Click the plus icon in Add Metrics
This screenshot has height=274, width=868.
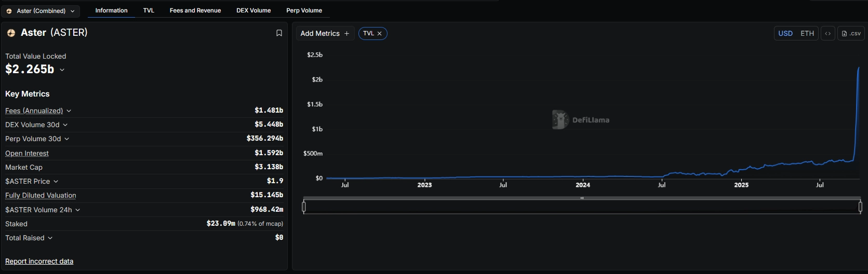pyautogui.click(x=347, y=33)
